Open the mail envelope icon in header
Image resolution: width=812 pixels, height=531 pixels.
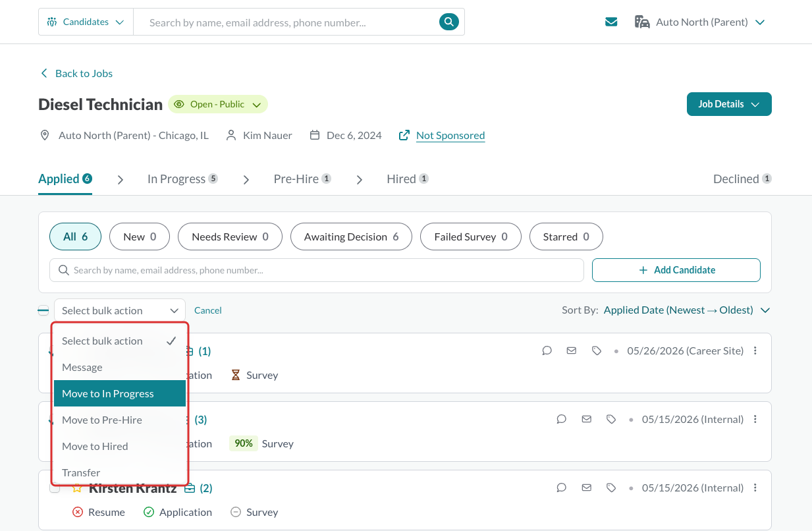pos(611,22)
